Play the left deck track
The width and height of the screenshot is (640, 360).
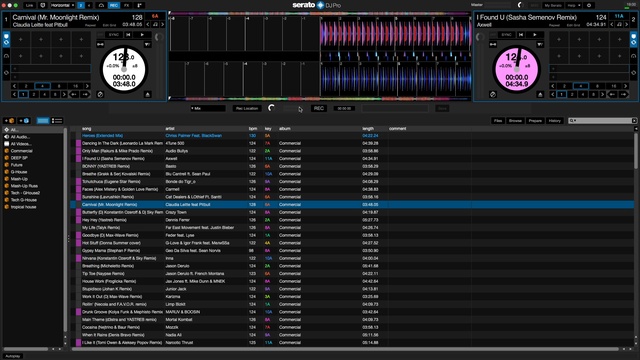(x=142, y=35)
